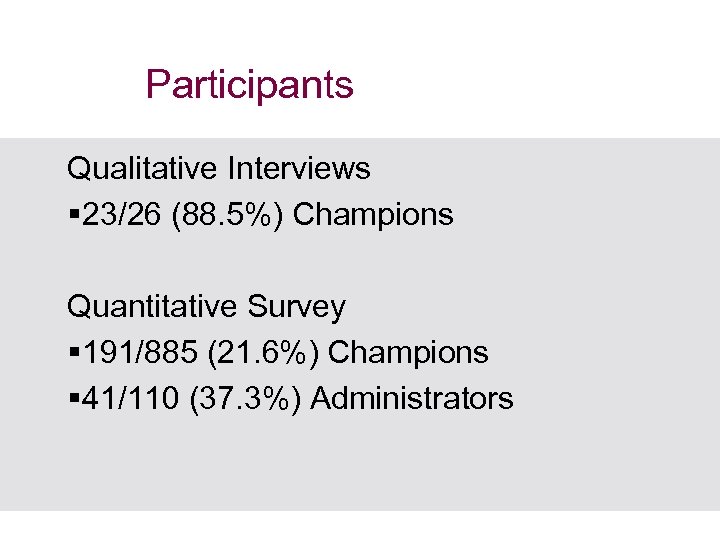The height and width of the screenshot is (540, 720).
Task: Click Champions on the 88.5% line
Action: point(374,215)
